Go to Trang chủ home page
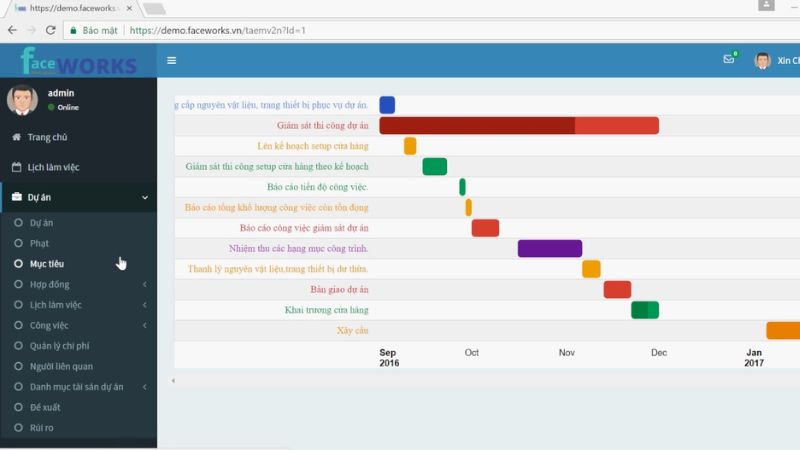800x450 pixels. point(47,137)
